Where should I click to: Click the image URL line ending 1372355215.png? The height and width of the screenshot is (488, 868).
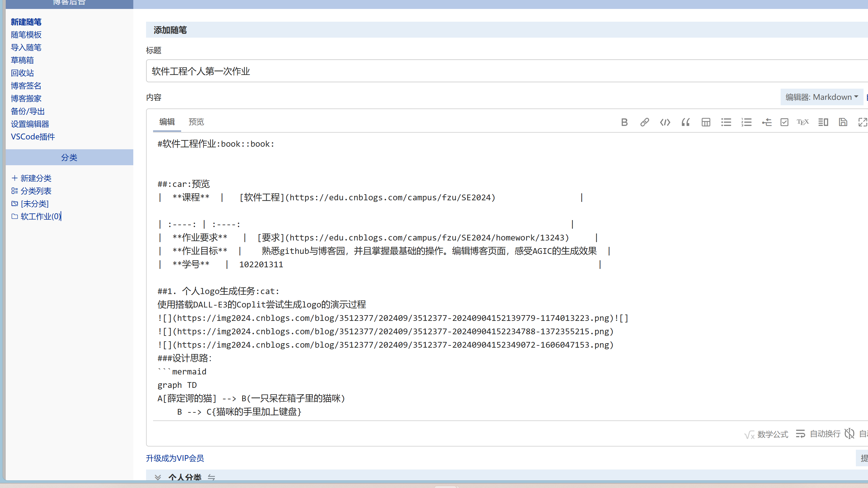pos(386,332)
